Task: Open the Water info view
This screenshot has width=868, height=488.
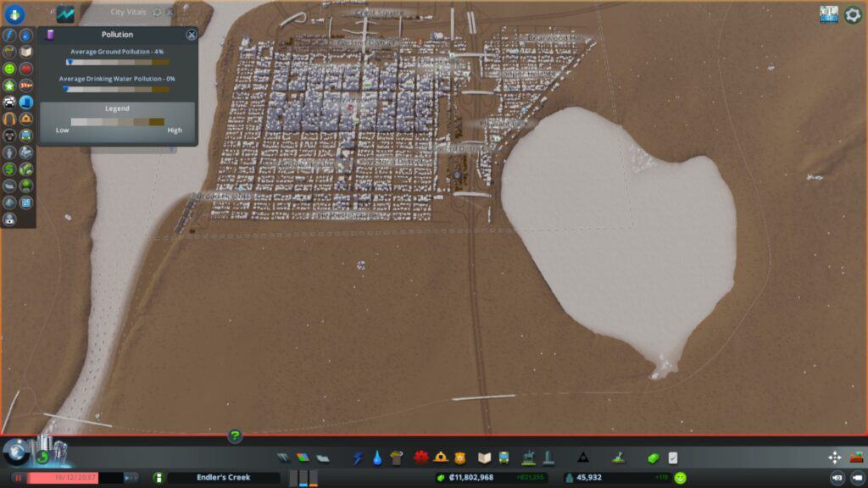Action: (x=26, y=35)
